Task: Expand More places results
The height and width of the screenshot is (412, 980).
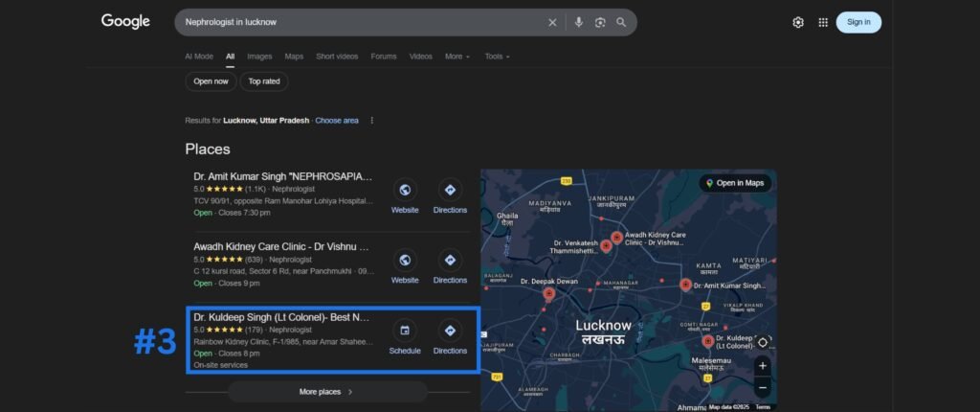Action: point(326,392)
